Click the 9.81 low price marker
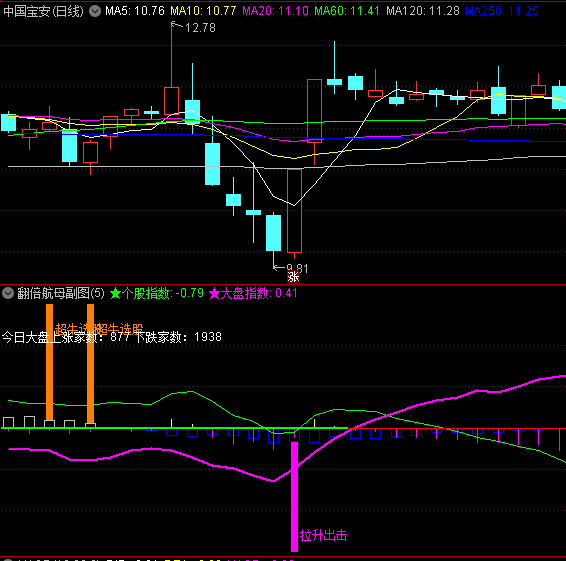The width and height of the screenshot is (566, 561). [297, 268]
